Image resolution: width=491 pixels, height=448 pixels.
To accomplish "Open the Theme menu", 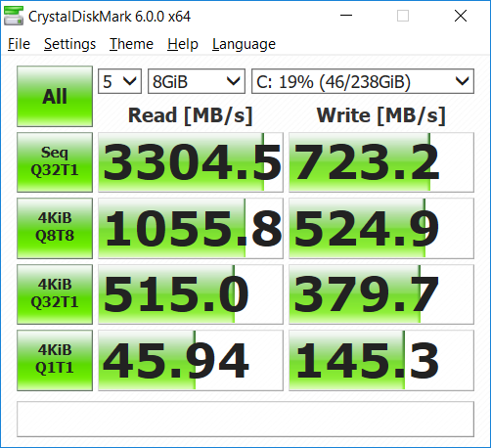I will pos(131,44).
